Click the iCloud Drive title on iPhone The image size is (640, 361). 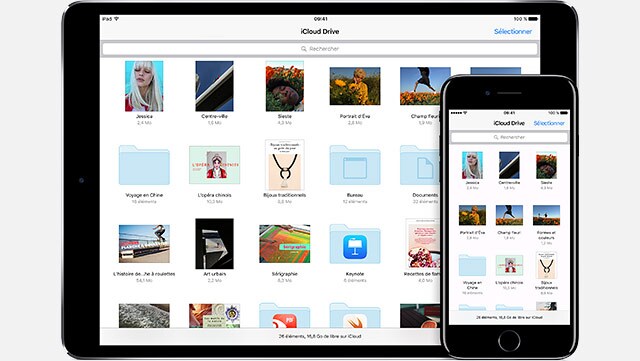pos(509,123)
